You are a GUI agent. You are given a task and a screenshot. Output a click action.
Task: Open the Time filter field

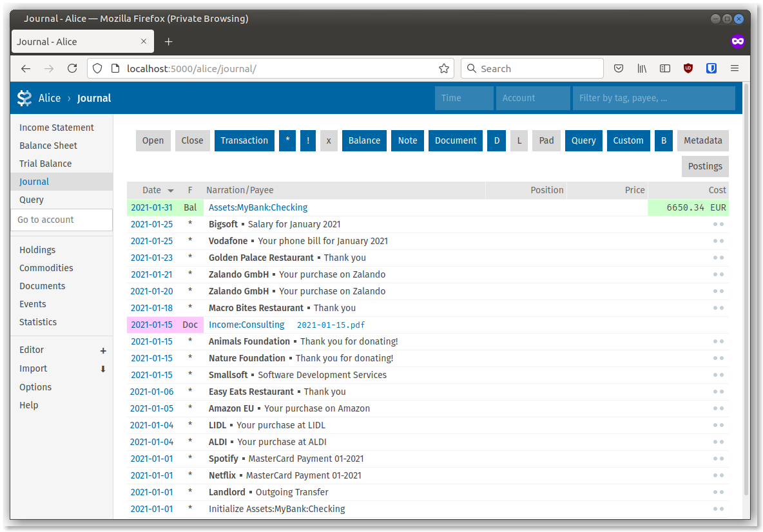464,98
